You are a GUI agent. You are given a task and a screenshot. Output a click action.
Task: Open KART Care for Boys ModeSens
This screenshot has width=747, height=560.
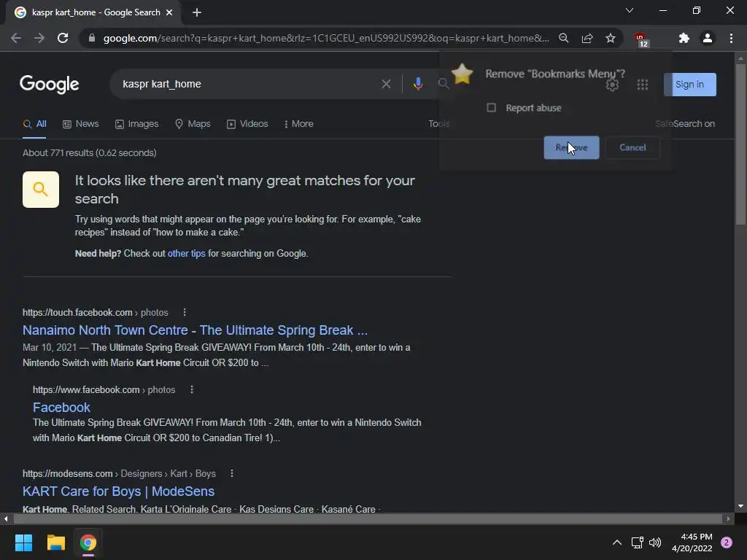(x=119, y=491)
